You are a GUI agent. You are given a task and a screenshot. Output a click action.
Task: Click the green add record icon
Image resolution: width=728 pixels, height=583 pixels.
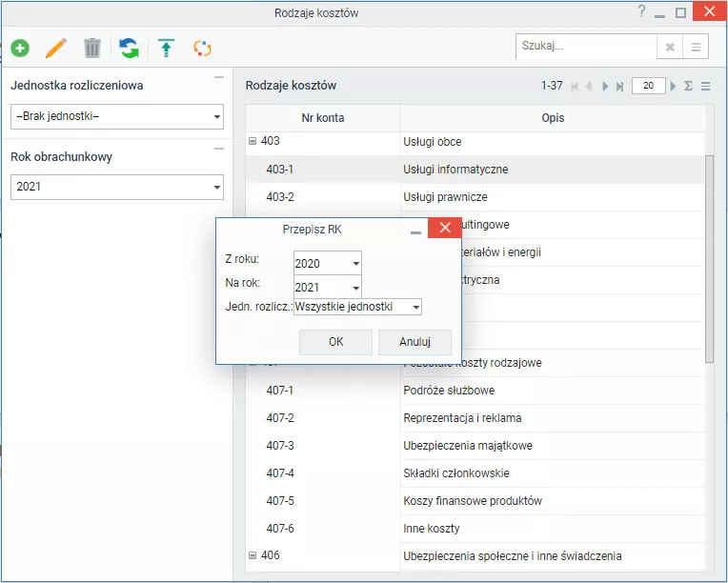(x=20, y=48)
